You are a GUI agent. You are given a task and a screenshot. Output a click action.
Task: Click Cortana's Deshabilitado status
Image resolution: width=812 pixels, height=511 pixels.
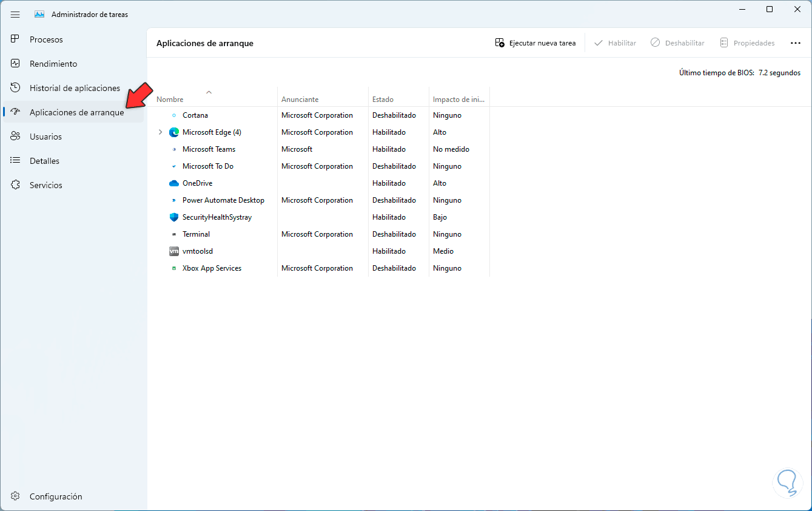394,115
